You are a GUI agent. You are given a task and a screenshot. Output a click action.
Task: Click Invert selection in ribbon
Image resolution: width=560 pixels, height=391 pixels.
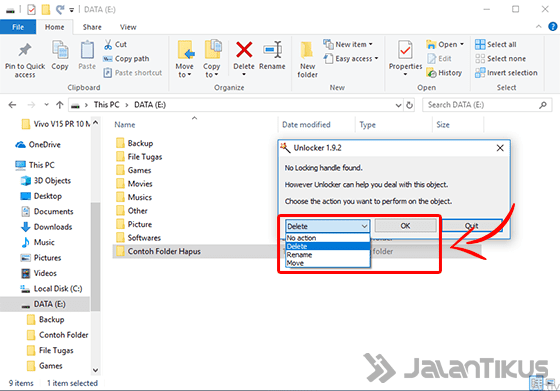pyautogui.click(x=506, y=73)
